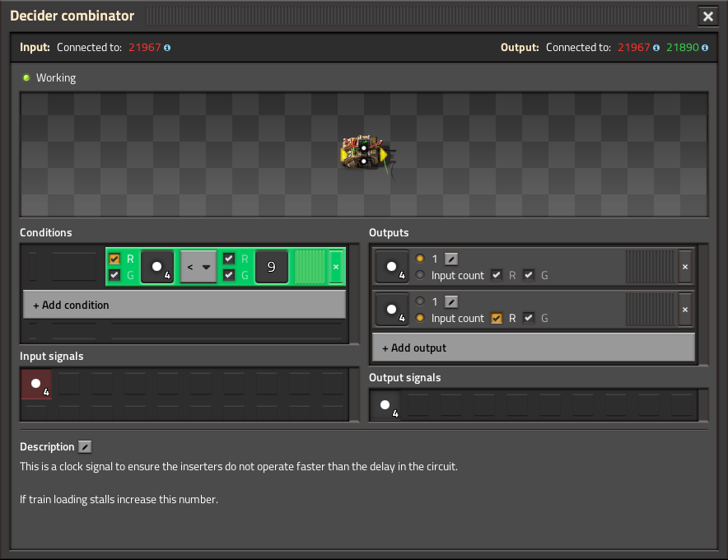Toggle R checkbox in second output row
The height and width of the screenshot is (560, 728).
click(x=496, y=318)
